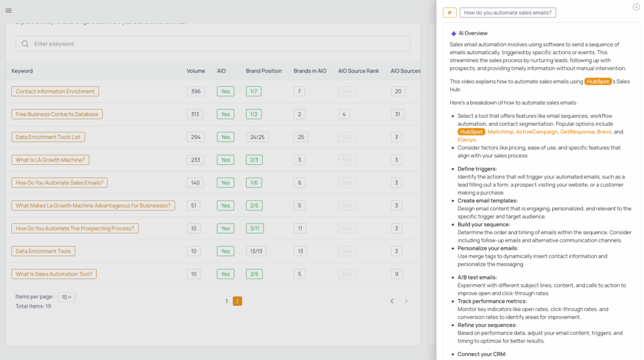Open What Is Sales Automation Tool? keyword
644x360 pixels.
pos(54,274)
